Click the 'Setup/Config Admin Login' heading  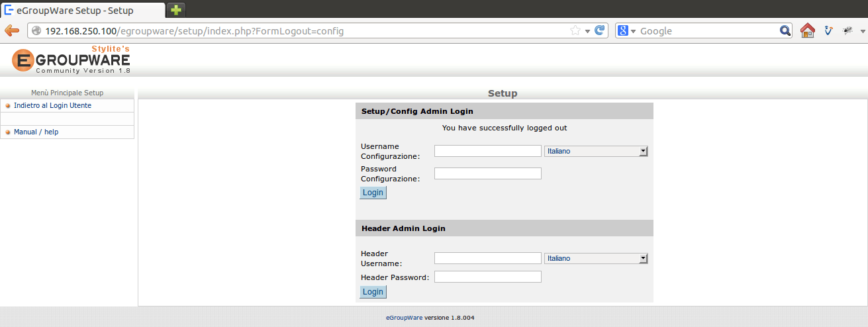pos(417,111)
